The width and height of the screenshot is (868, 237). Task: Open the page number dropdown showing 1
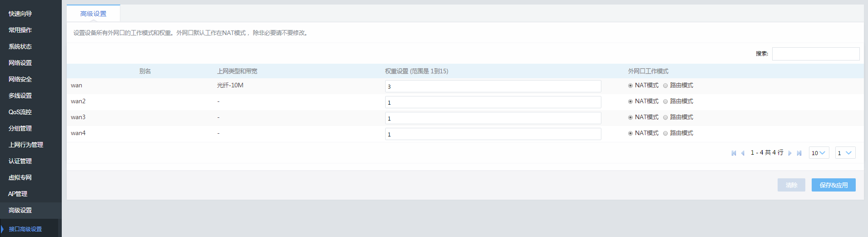point(845,153)
